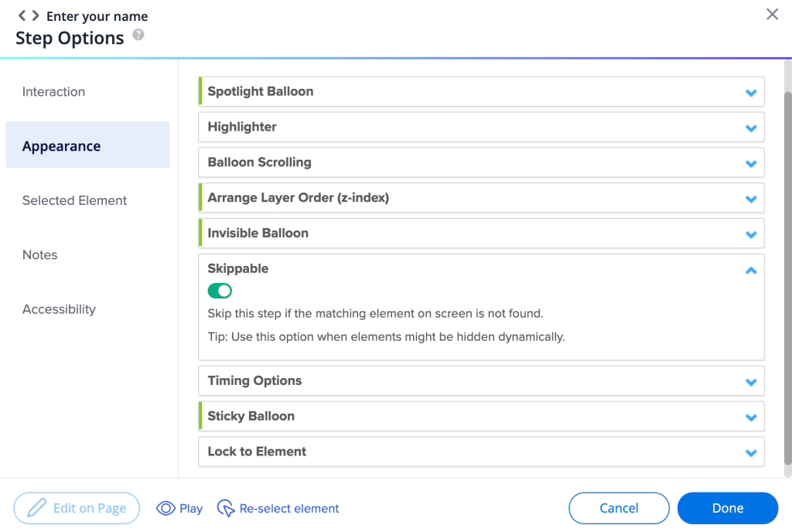The height and width of the screenshot is (532, 792).
Task: Expand the Sticky Balloon section
Action: click(750, 418)
